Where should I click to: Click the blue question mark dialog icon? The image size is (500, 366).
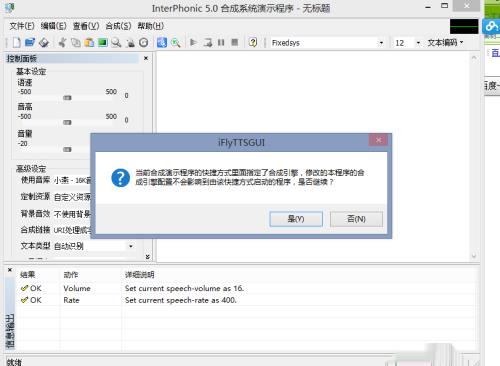coord(120,178)
